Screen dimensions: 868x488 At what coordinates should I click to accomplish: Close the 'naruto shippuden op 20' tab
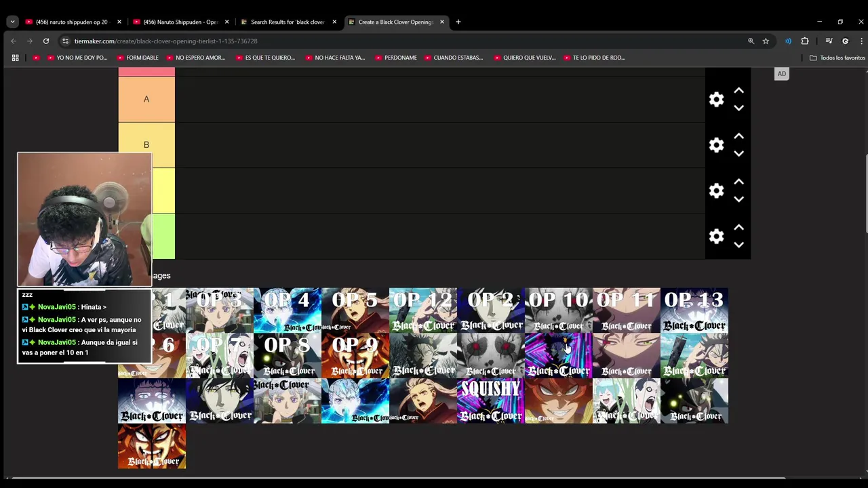(119, 22)
